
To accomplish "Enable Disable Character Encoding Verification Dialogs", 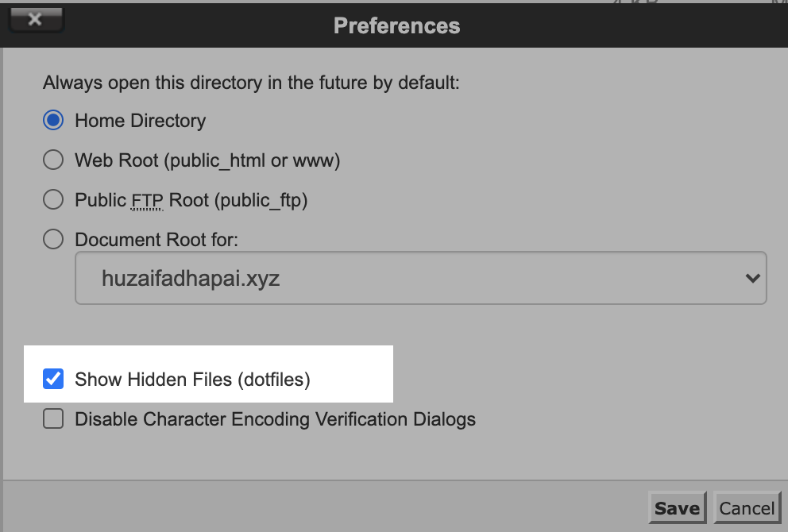I will pyautogui.click(x=52, y=418).
